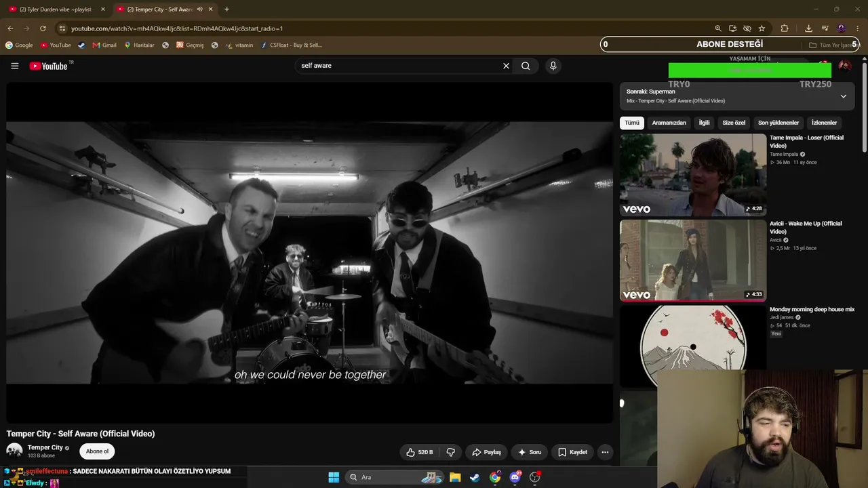The image size is (868, 488).
Task: Open the CSFloat - Buy & Sell bookmark
Action: 292,45
